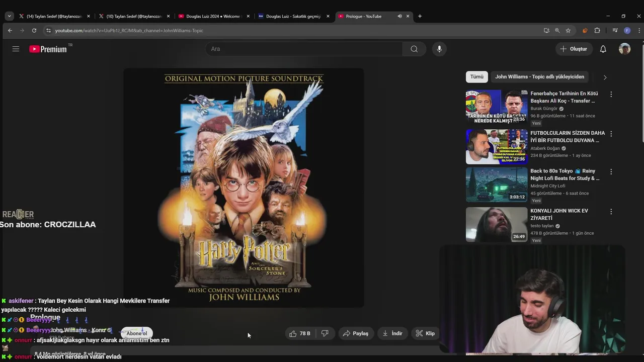The width and height of the screenshot is (644, 362).
Task: View site information icon in address bar
Action: point(48,31)
